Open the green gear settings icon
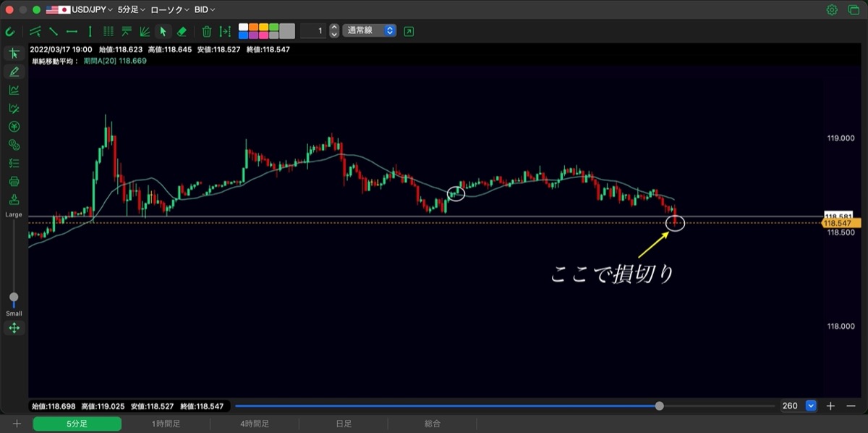The width and height of the screenshot is (868, 433). 832,10
